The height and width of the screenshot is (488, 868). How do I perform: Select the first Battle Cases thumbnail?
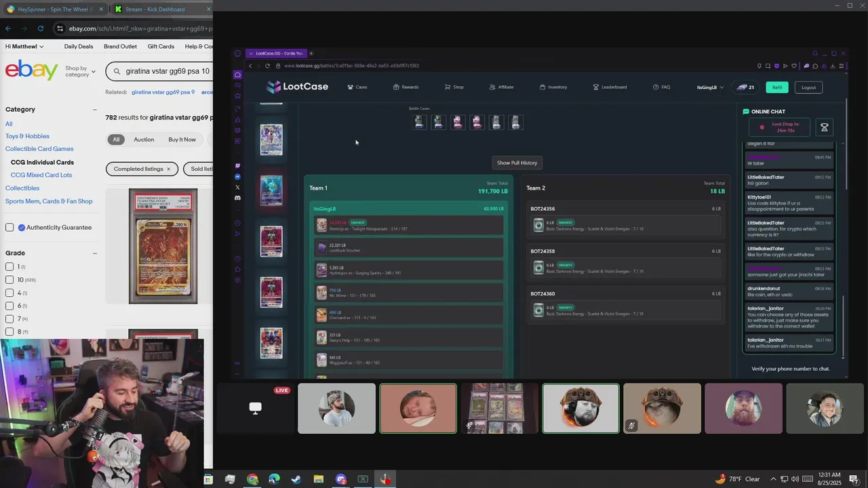[419, 122]
